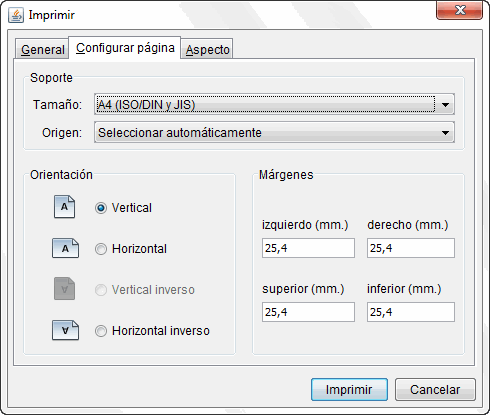Click the Cancelar button
The width and height of the screenshot is (490, 415).
[x=435, y=389]
